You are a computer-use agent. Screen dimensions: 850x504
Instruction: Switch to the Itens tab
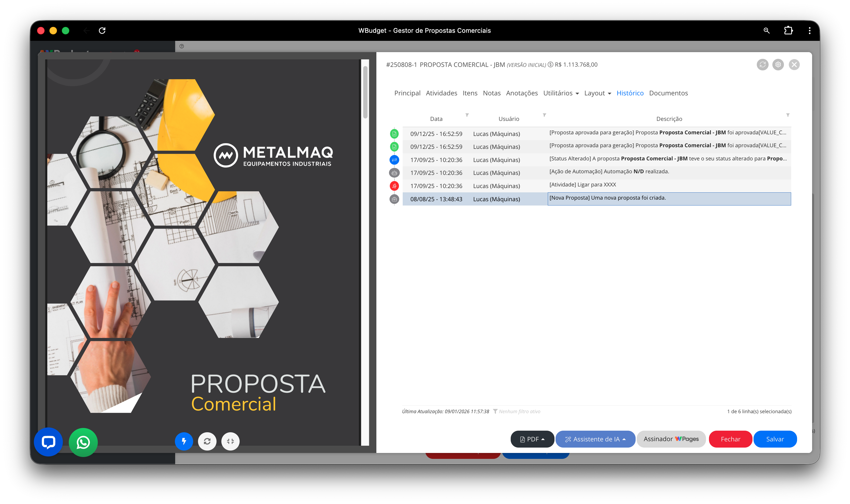pyautogui.click(x=470, y=93)
